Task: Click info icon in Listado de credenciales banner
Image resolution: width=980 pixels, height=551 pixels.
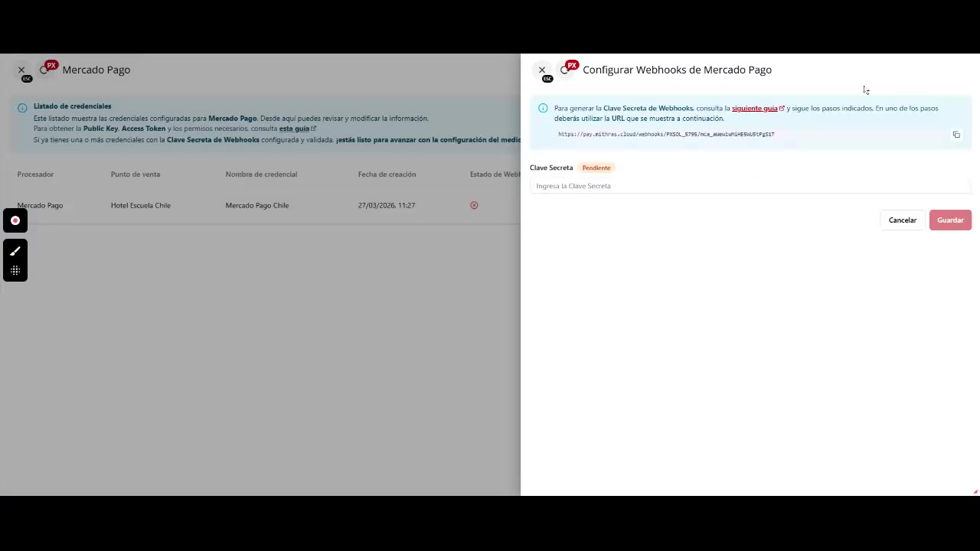Action: (x=22, y=107)
